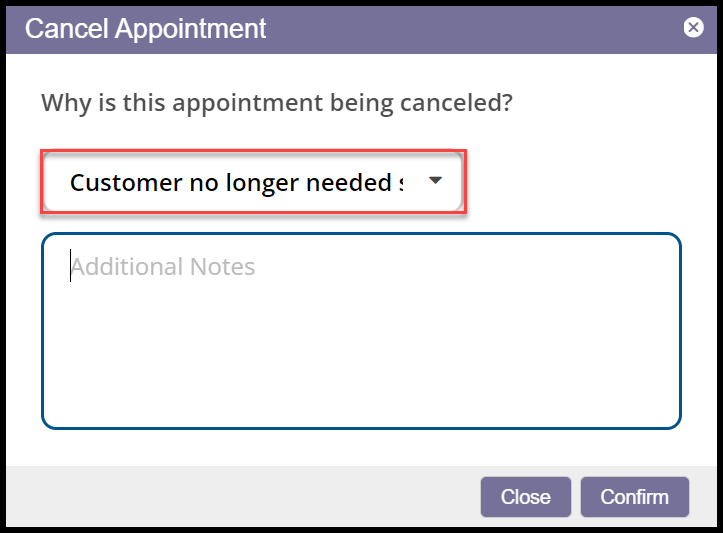Screen dimensions: 723x533
Task: Close the dialog without canceling the appointment
Action: [x=525, y=497]
